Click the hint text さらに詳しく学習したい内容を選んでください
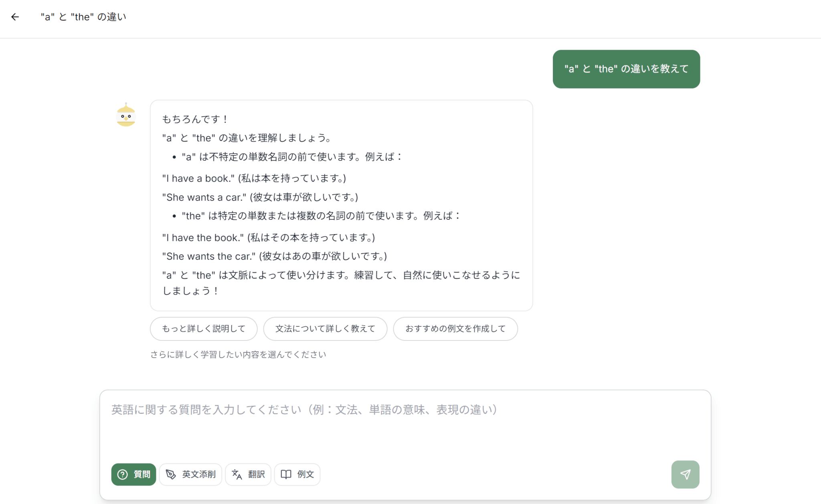Viewport: 821px width, 504px height. [238, 354]
